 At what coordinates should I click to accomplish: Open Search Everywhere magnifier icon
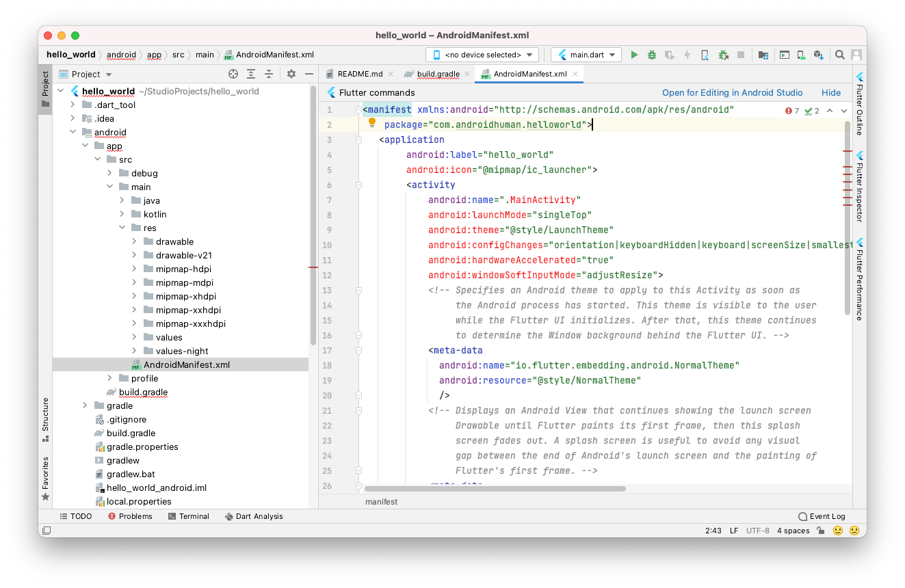point(839,55)
